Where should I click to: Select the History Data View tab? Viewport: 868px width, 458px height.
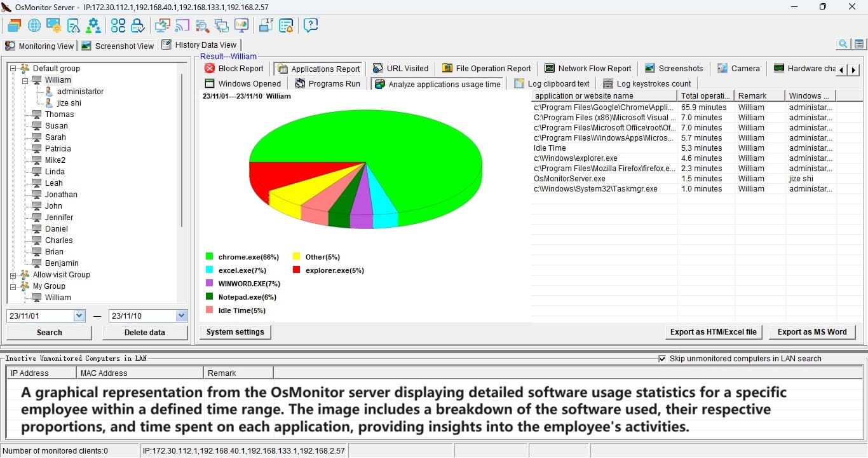[199, 45]
